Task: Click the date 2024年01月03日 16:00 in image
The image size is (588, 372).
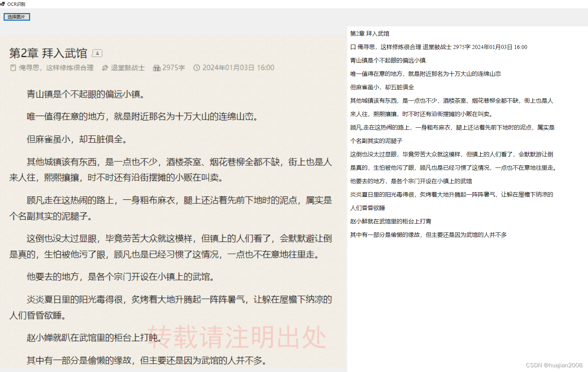Action: pyautogui.click(x=238, y=68)
